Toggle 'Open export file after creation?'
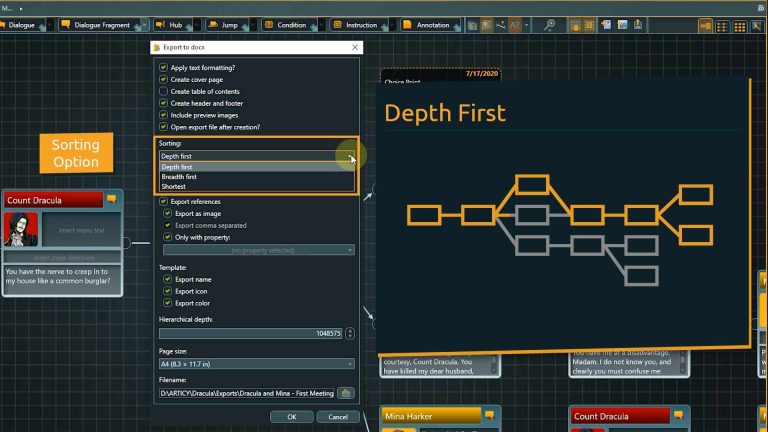Image resolution: width=768 pixels, height=432 pixels. point(163,126)
